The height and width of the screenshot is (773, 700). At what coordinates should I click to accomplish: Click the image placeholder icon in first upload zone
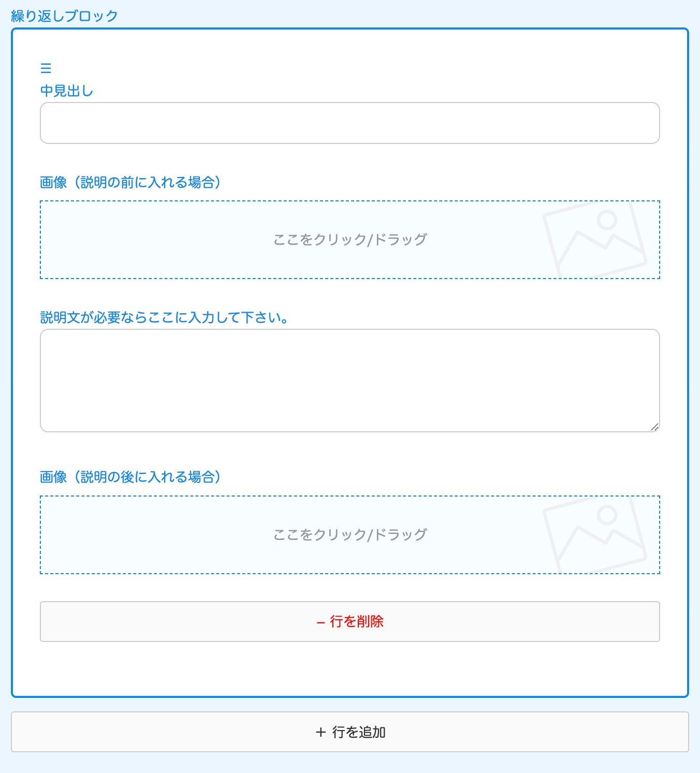click(x=595, y=240)
